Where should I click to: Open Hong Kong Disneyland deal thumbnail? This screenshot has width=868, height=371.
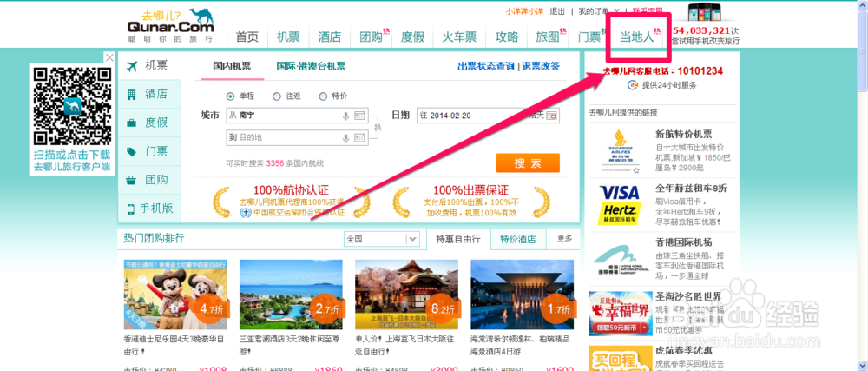coord(175,295)
